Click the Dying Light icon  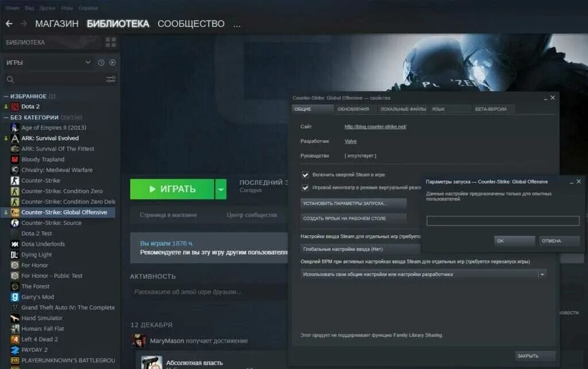point(14,255)
